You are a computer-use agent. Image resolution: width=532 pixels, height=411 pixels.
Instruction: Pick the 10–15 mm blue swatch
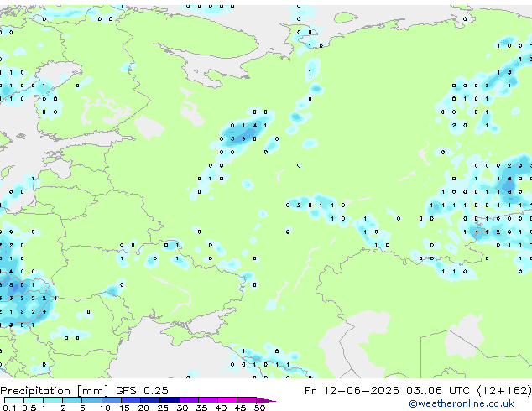coord(111,400)
